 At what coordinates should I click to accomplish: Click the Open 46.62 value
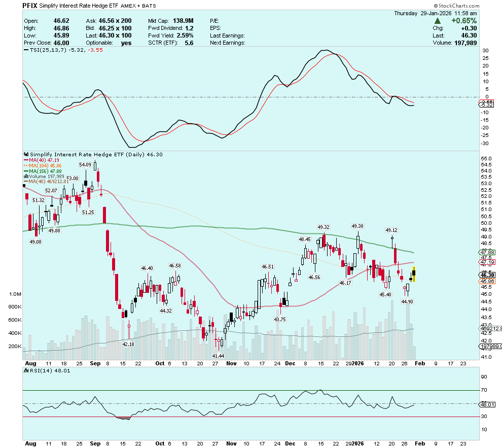61,21
